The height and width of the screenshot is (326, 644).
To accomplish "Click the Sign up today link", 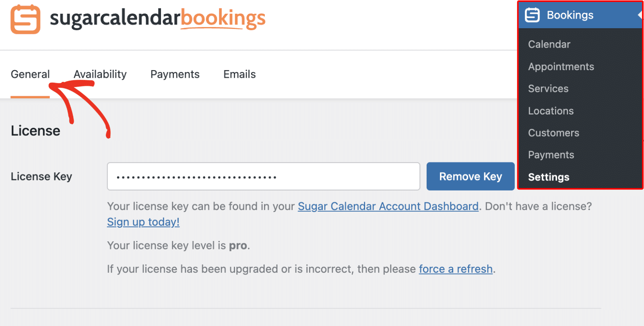I will [x=143, y=222].
